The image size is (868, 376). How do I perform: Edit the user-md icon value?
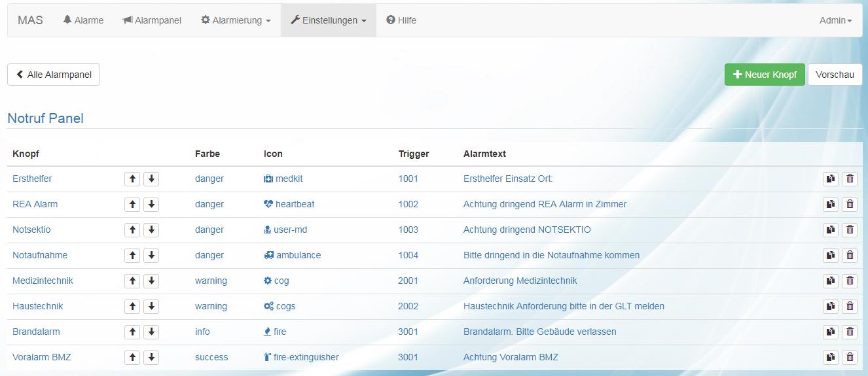(285, 230)
